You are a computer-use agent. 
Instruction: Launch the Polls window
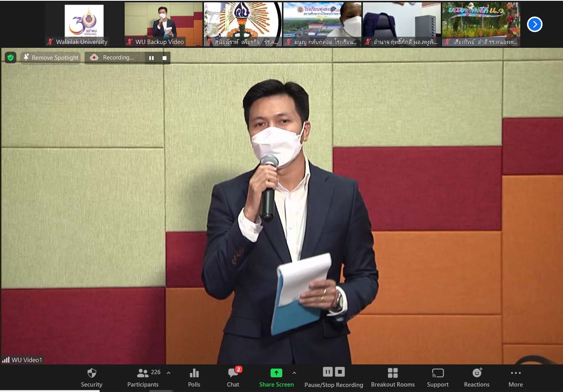(194, 377)
